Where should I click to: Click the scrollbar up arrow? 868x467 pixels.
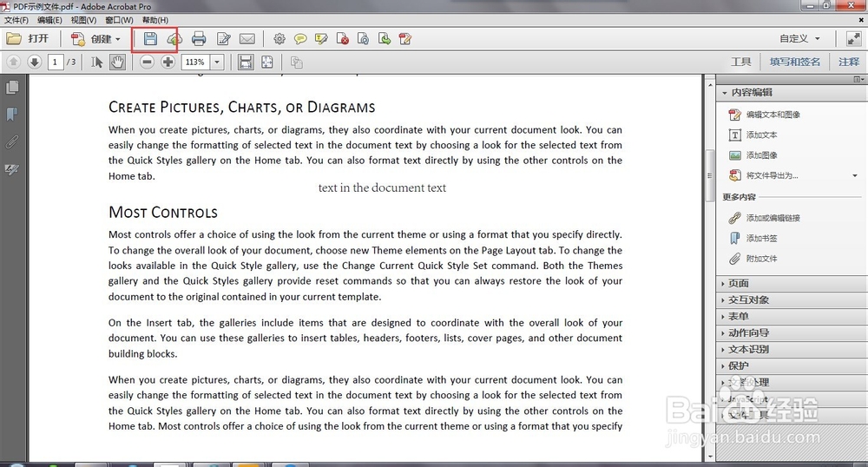pyautogui.click(x=711, y=86)
